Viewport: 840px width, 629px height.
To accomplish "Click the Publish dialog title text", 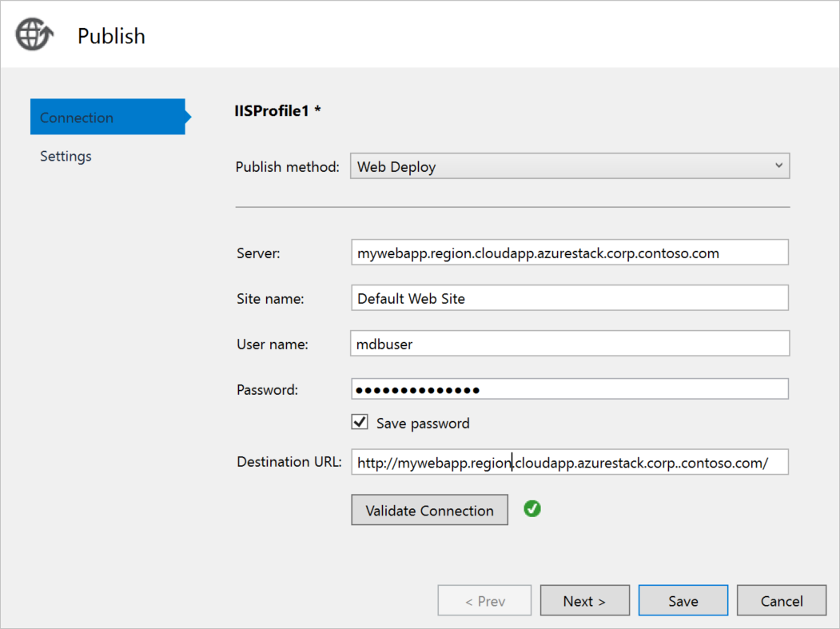I will click(111, 36).
